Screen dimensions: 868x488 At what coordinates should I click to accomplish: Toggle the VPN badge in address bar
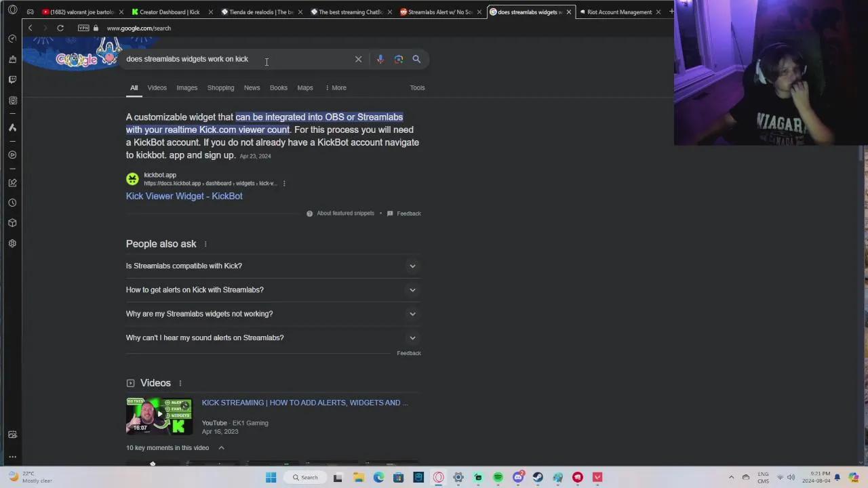[83, 28]
